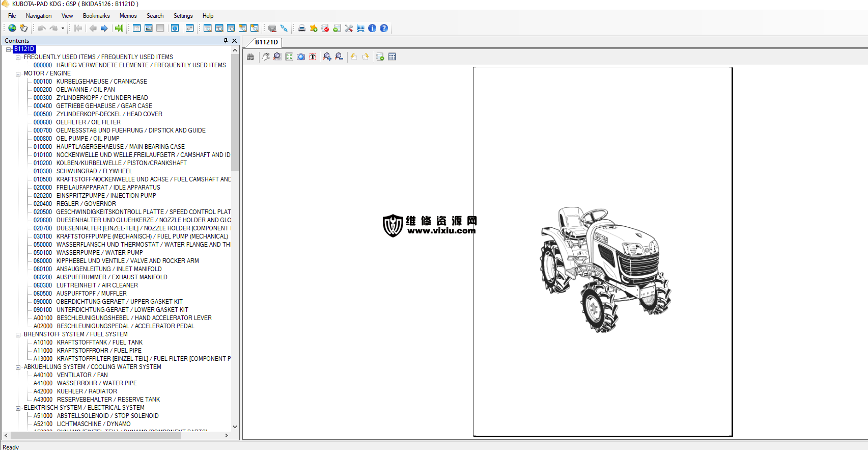The height and width of the screenshot is (450, 868).
Task: Click the grey previous page arrow
Action: pyautogui.click(x=93, y=28)
